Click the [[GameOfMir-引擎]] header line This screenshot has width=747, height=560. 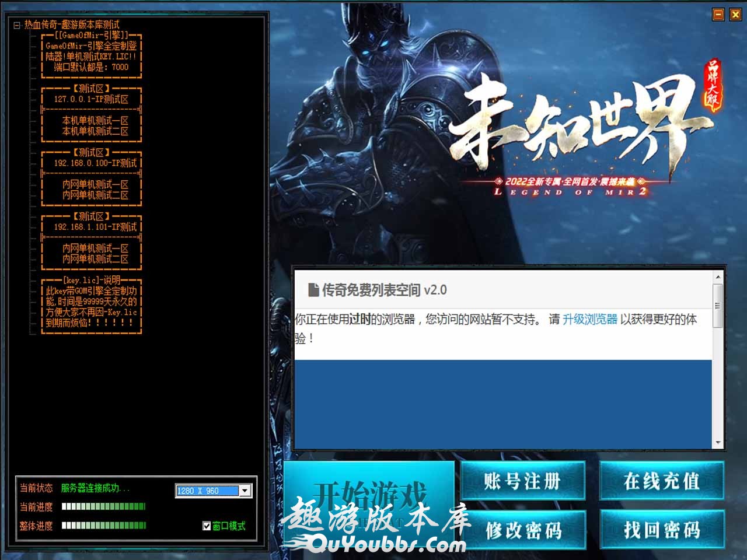point(92,35)
